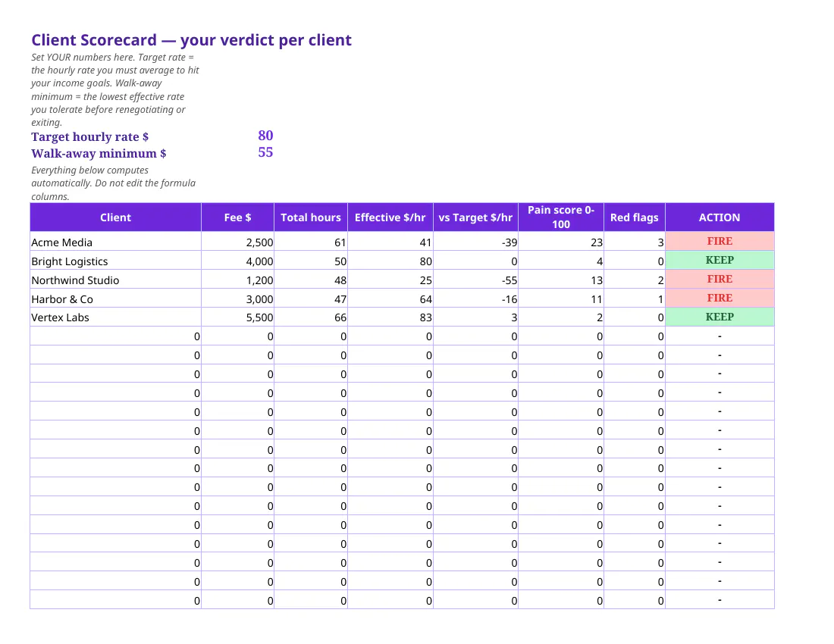Select Bright Logistics' fee of 4,000
Viewport: 834px width, 644px height.
pos(238,261)
